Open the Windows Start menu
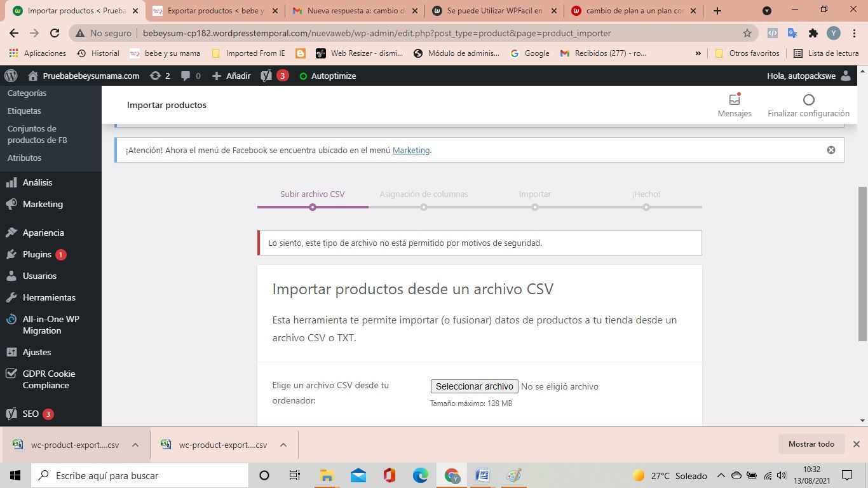868x488 pixels. (x=15, y=475)
